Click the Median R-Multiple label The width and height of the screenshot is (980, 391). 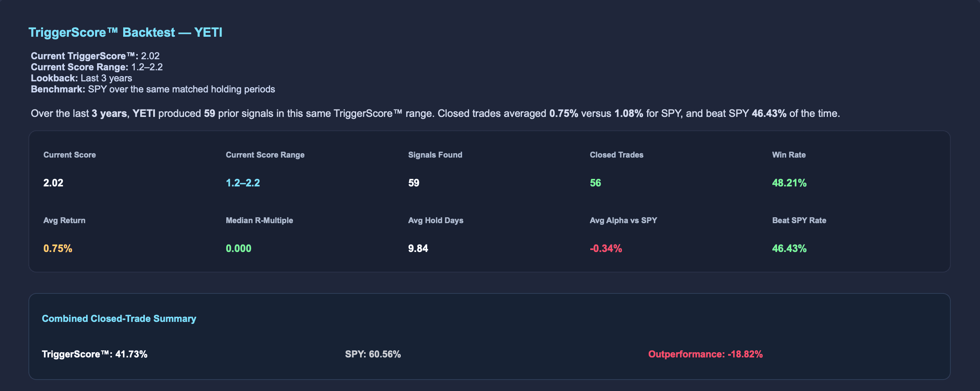[259, 220]
